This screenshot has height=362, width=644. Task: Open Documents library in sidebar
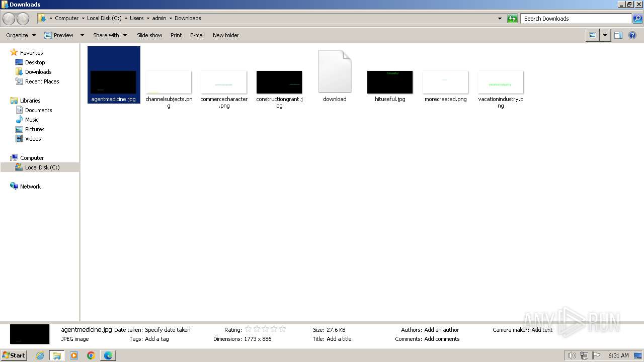(x=38, y=110)
